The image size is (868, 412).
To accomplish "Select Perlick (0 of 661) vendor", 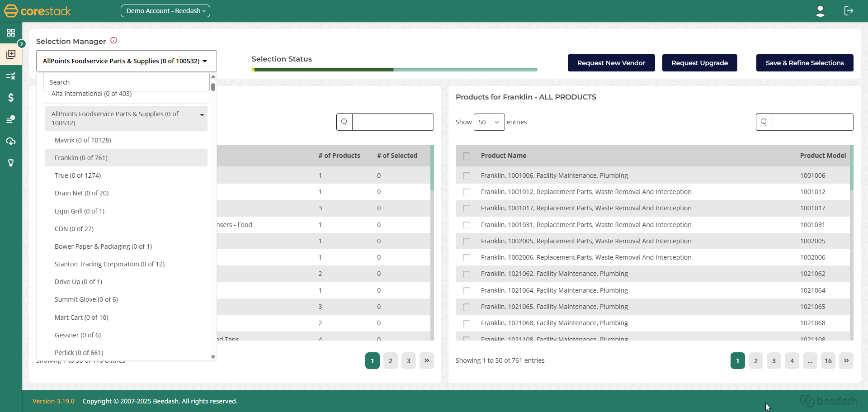I will [126, 353].
